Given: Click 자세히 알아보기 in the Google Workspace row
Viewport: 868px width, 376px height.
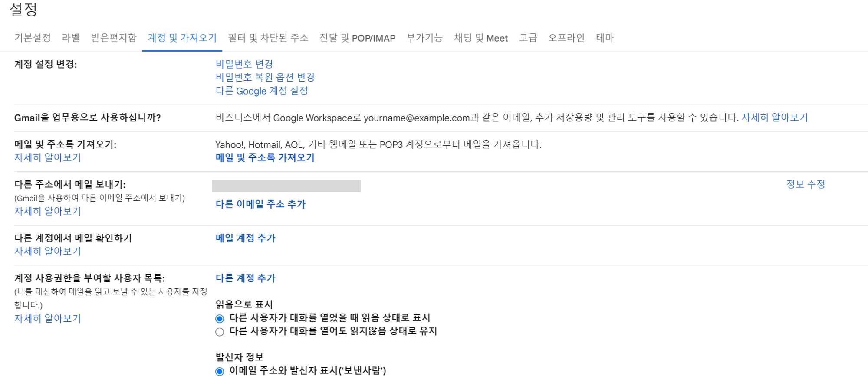Looking at the screenshot, I should click(774, 118).
